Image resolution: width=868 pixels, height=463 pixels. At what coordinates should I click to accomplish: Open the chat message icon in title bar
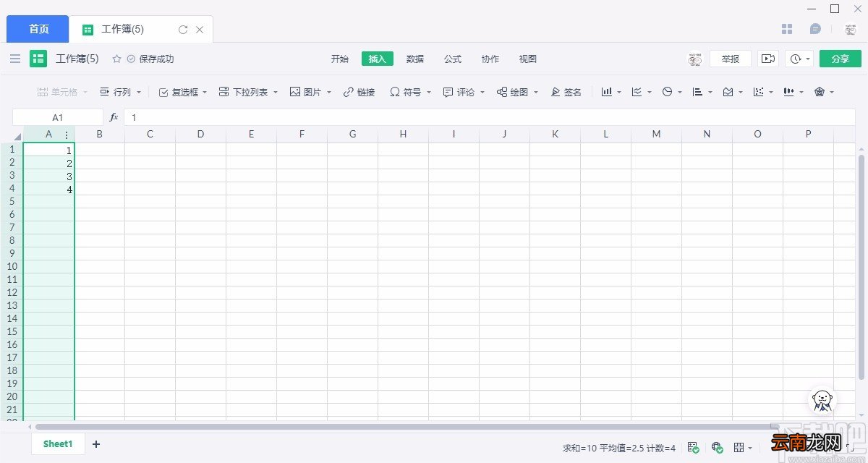(815, 29)
